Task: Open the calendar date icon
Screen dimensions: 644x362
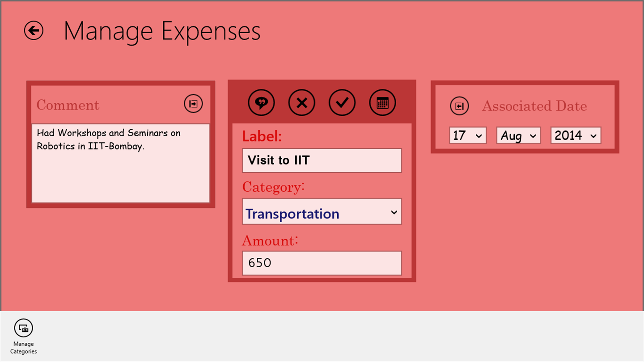Action: [382, 103]
